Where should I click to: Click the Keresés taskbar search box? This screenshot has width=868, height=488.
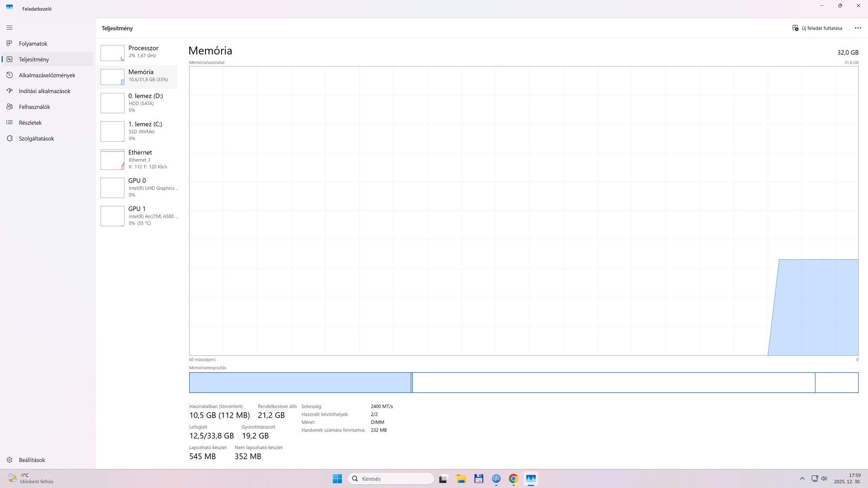[x=390, y=479]
